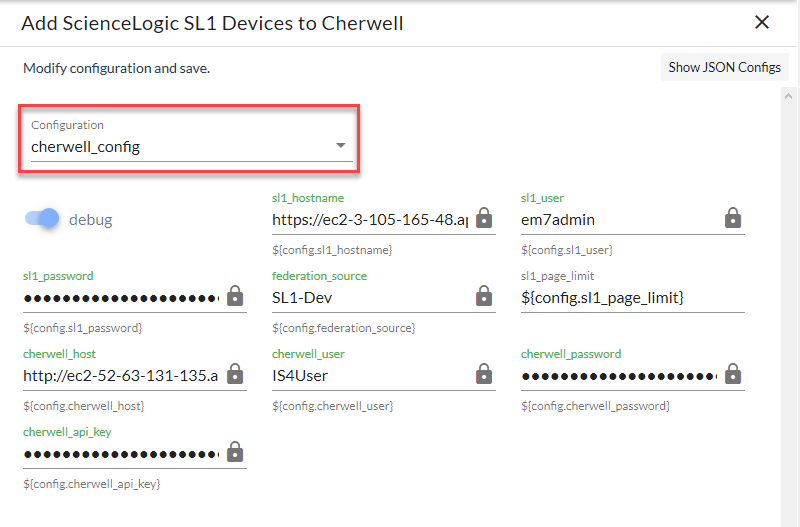This screenshot has height=527, width=800.
Task: Toggle the debug switch off
Action: 43,219
